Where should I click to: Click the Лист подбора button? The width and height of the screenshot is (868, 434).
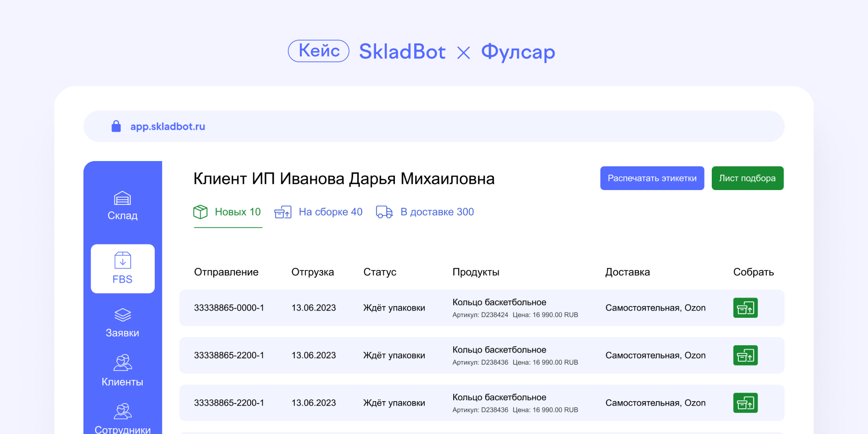(747, 178)
